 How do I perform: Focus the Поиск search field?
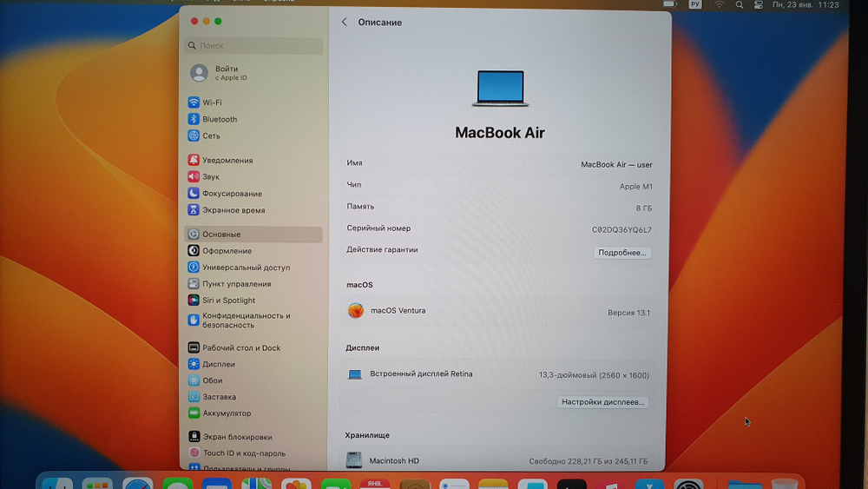(x=253, y=45)
